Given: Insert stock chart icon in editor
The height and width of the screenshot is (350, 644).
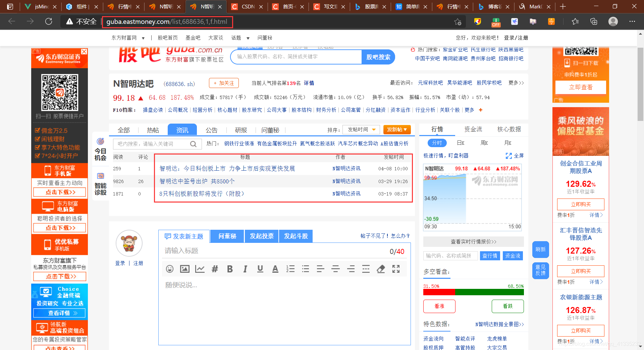Looking at the screenshot, I should click(x=200, y=269).
